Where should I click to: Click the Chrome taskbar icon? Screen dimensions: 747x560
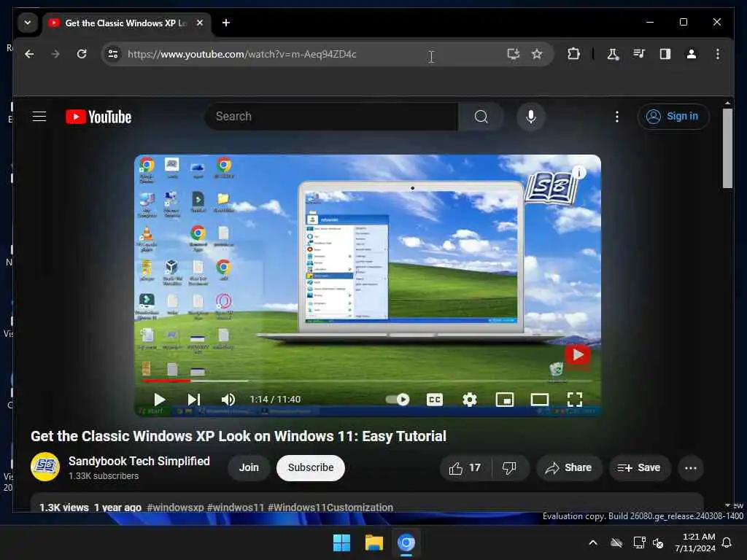(x=406, y=542)
